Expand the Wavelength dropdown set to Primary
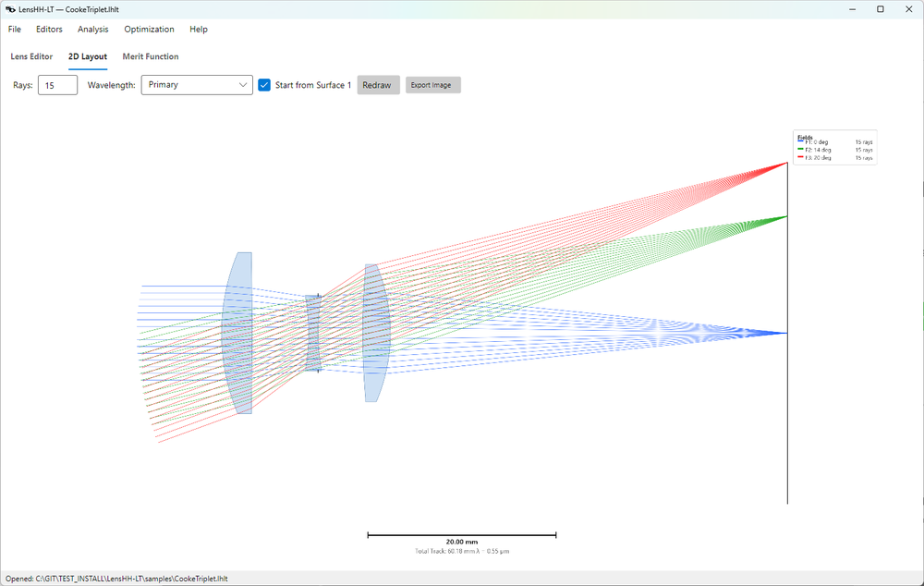Screen dimensions: 924x586 pos(197,85)
